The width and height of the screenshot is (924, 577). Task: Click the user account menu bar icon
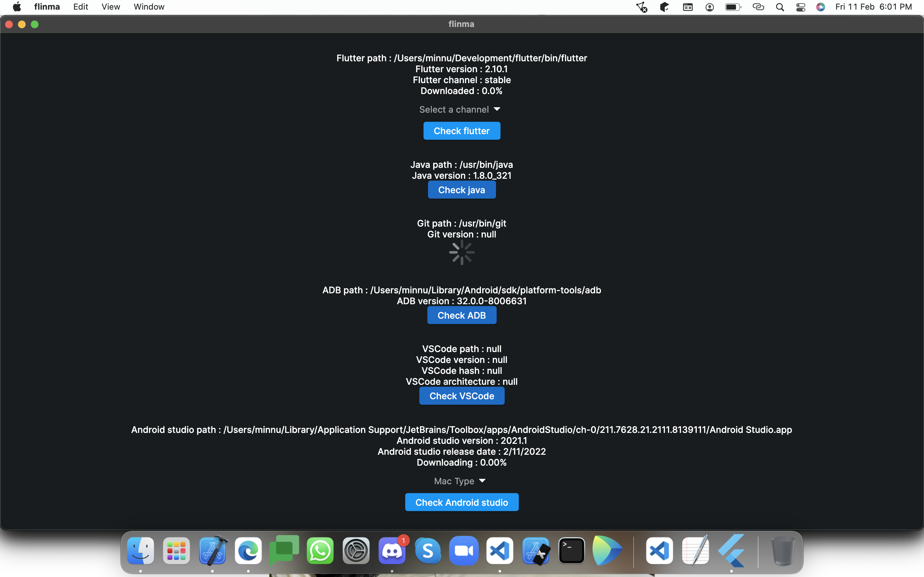tap(710, 7)
